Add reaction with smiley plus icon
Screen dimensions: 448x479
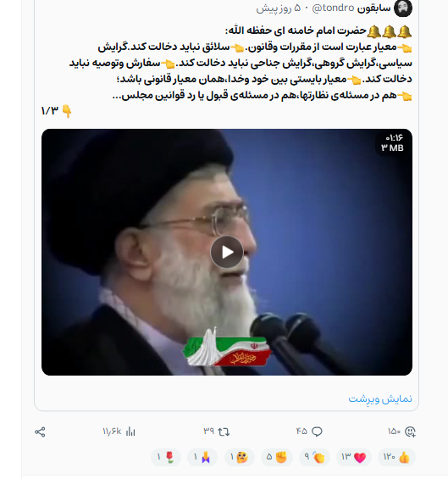click(410, 432)
